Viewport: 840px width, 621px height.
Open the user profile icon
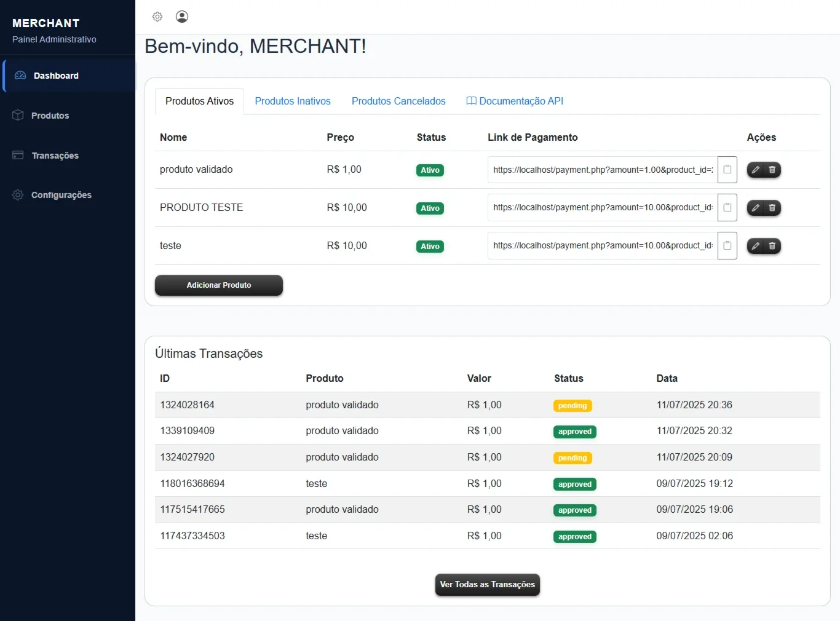[182, 17]
